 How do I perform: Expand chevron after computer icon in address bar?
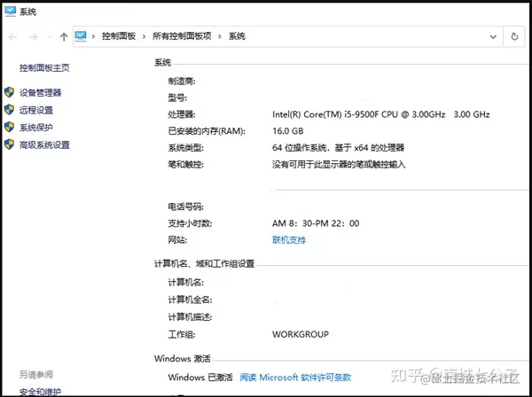click(x=93, y=36)
